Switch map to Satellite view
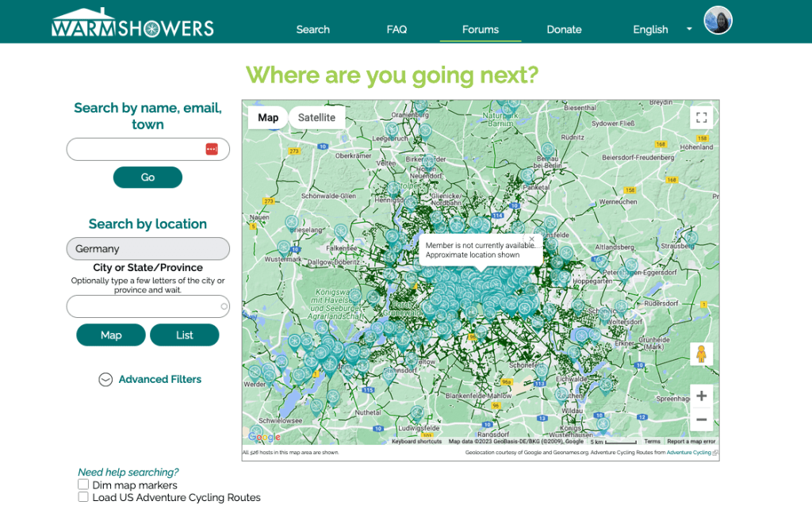 point(316,117)
